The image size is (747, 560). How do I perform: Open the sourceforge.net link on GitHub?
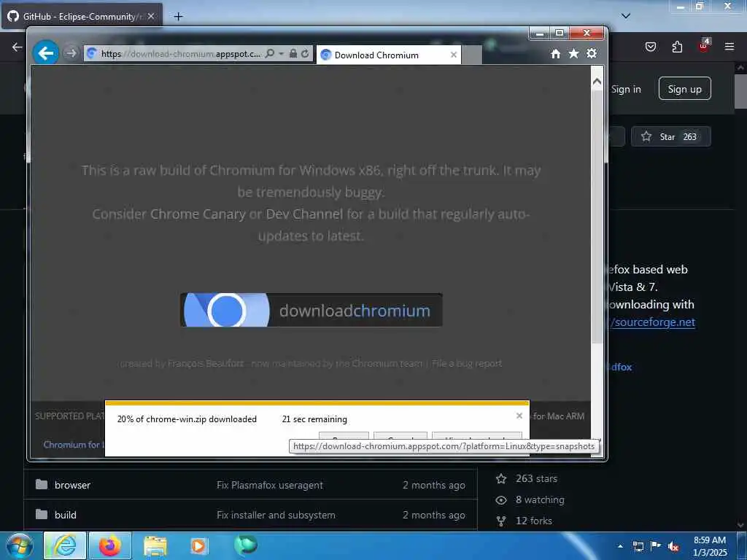(x=653, y=322)
